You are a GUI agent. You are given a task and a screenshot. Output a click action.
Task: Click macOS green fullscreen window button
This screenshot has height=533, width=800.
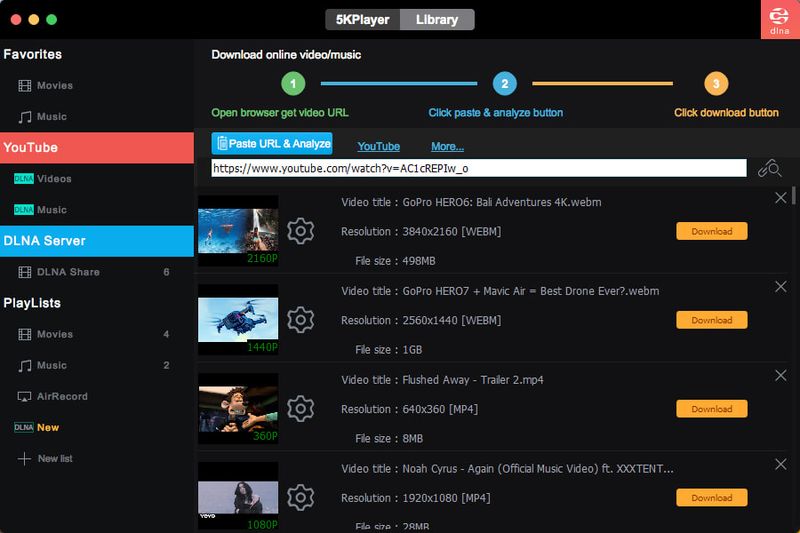tap(52, 19)
